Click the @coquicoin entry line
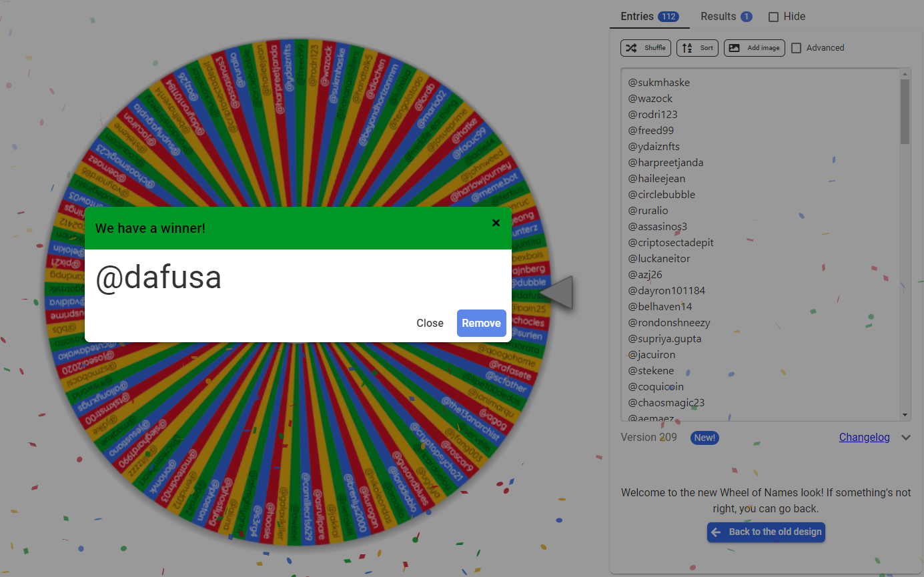This screenshot has width=924, height=577. click(x=656, y=387)
